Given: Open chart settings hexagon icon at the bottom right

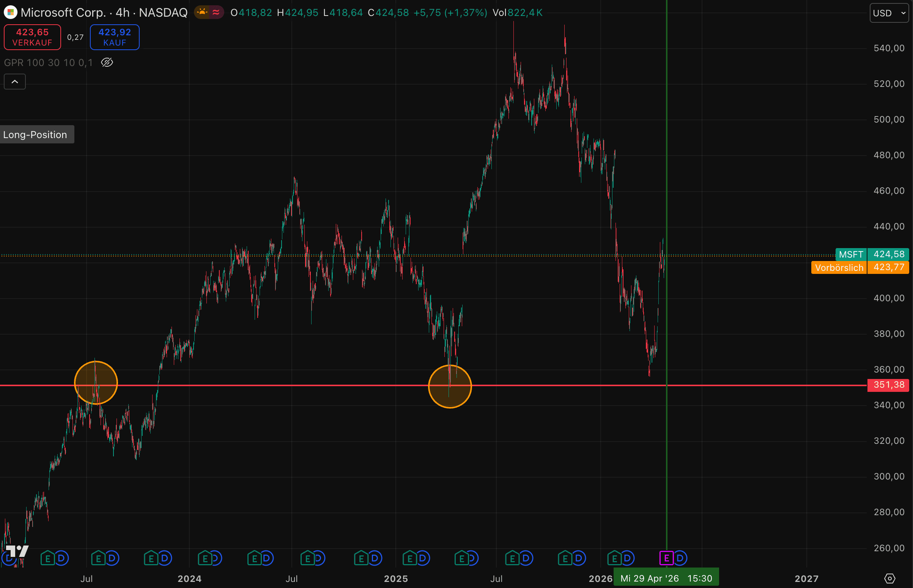Looking at the screenshot, I should coord(890,579).
